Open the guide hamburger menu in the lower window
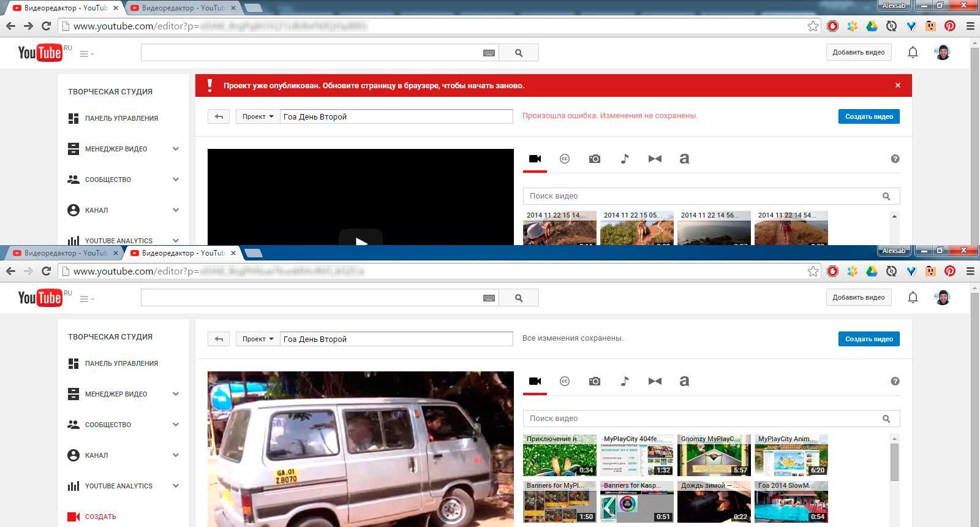Viewport: 980px width, 527px height. tap(87, 299)
